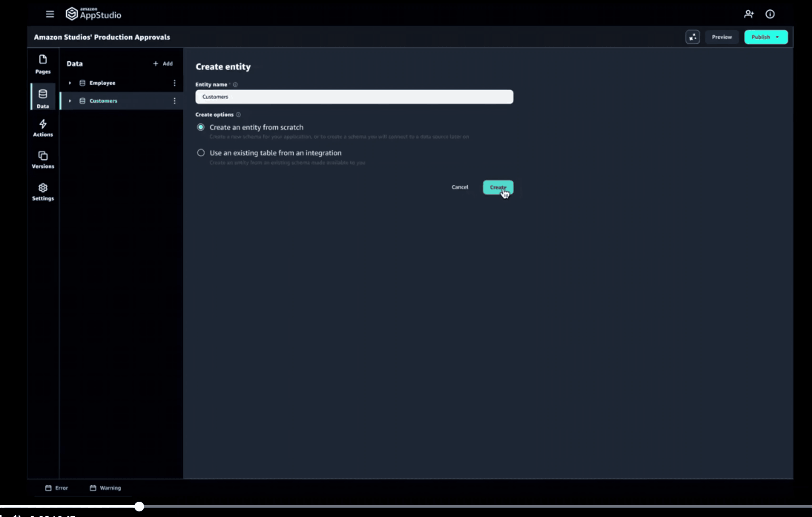Click the AppStudio logo
The image size is (812, 517).
[x=94, y=14]
